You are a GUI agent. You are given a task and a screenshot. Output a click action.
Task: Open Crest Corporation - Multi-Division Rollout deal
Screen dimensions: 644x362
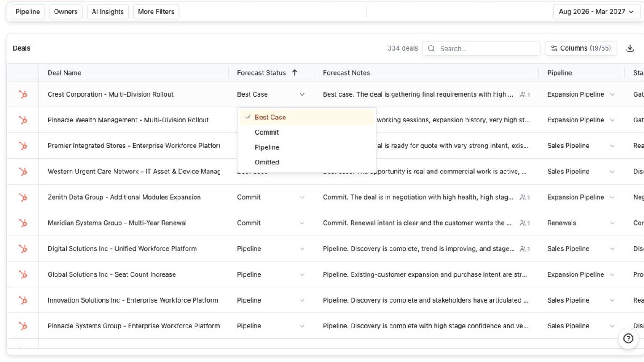click(110, 94)
